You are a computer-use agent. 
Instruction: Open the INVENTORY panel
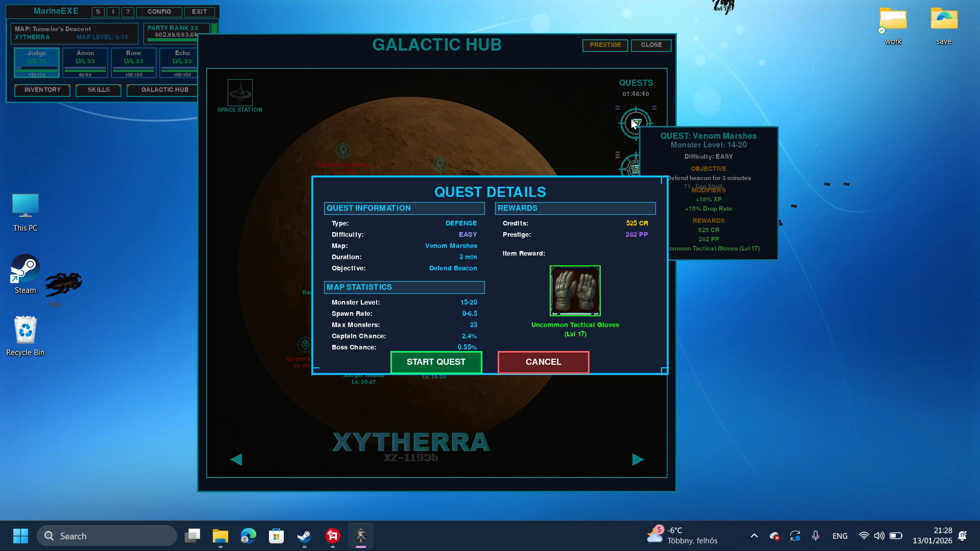click(42, 90)
